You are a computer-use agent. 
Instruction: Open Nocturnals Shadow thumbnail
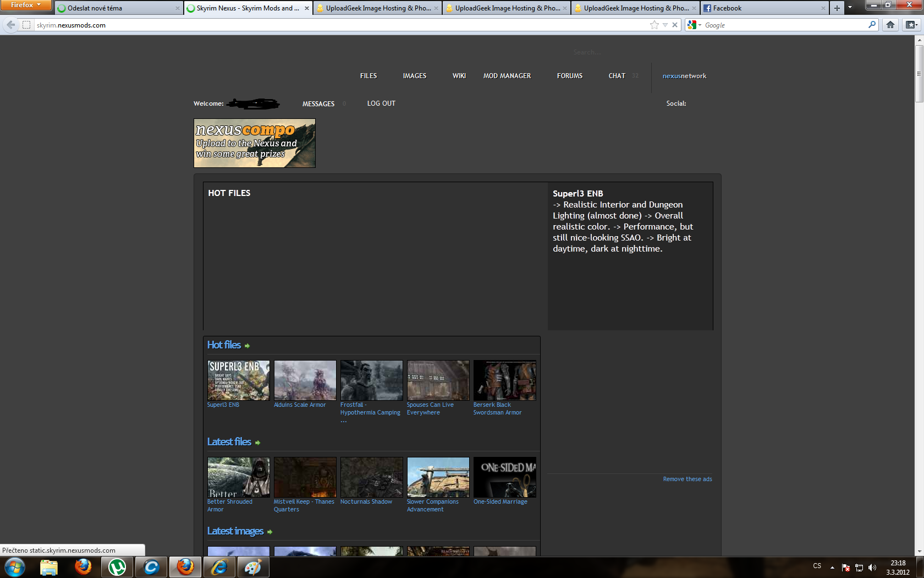372,477
